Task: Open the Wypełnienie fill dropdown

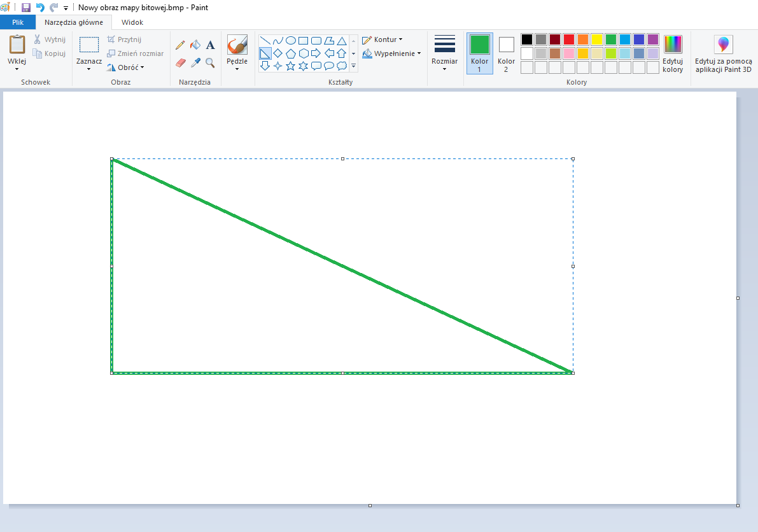Action: click(x=391, y=53)
